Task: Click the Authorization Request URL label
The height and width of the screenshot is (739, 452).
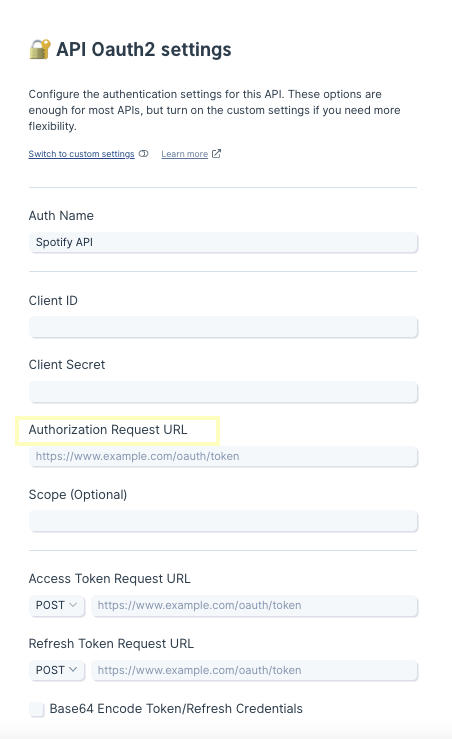Action: tap(108, 430)
